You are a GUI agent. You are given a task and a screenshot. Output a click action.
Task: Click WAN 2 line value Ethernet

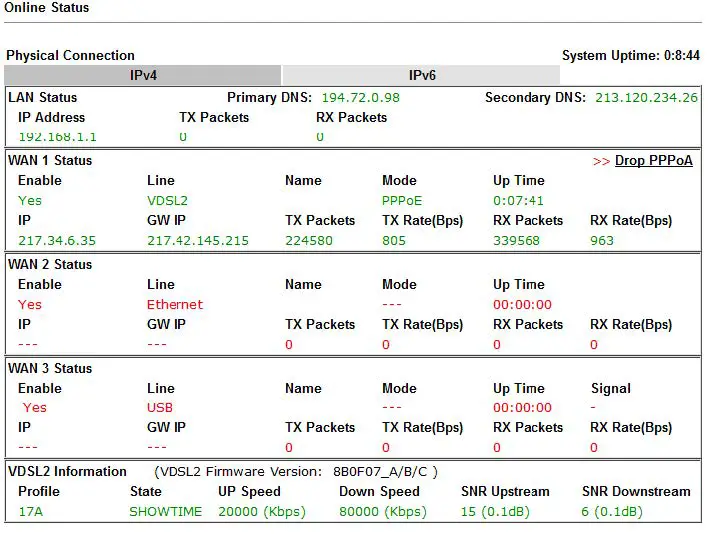click(175, 305)
